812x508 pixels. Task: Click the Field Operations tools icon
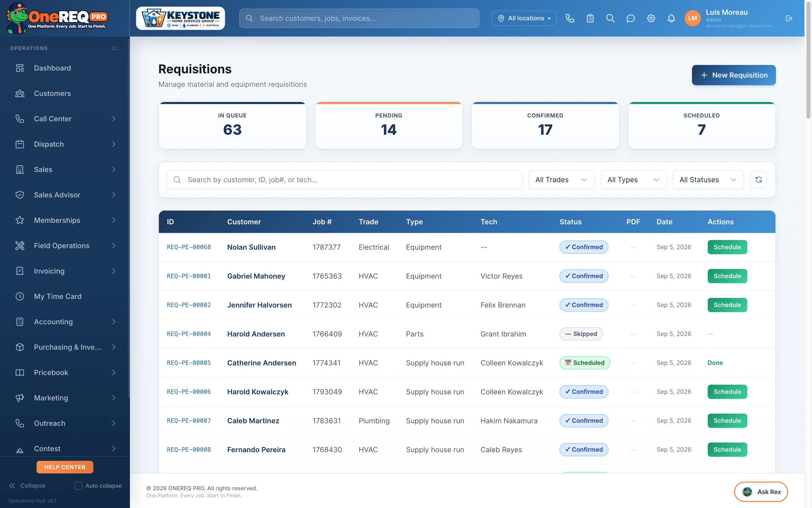pyautogui.click(x=20, y=246)
